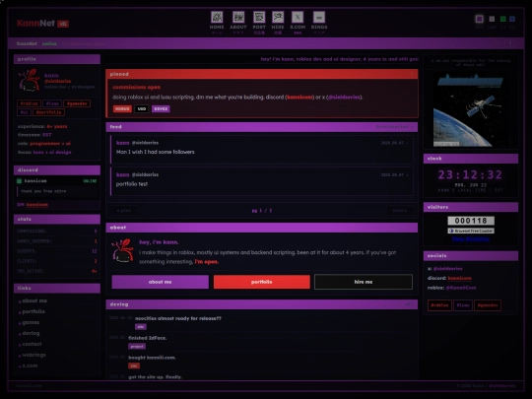Click the #luau tag in socials panel

463,305
